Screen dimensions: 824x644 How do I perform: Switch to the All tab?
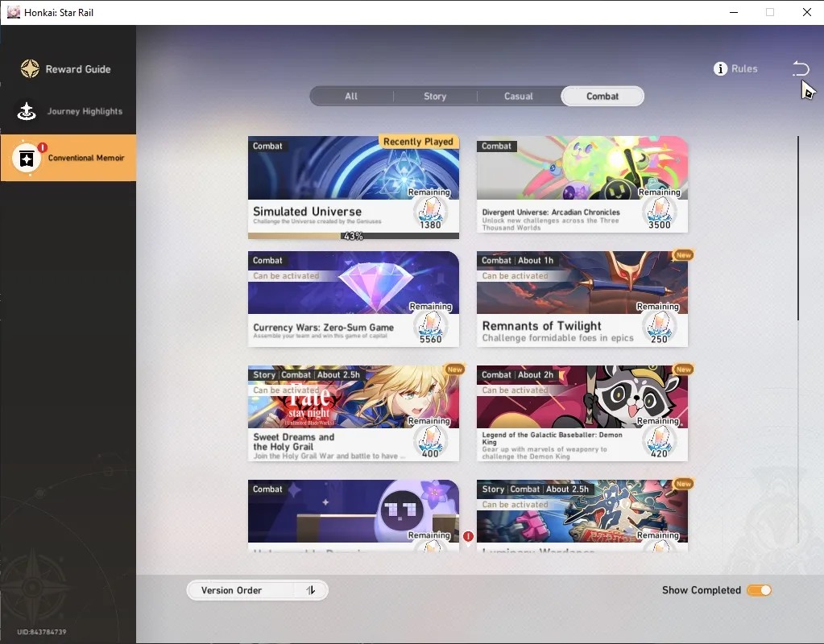(x=351, y=96)
